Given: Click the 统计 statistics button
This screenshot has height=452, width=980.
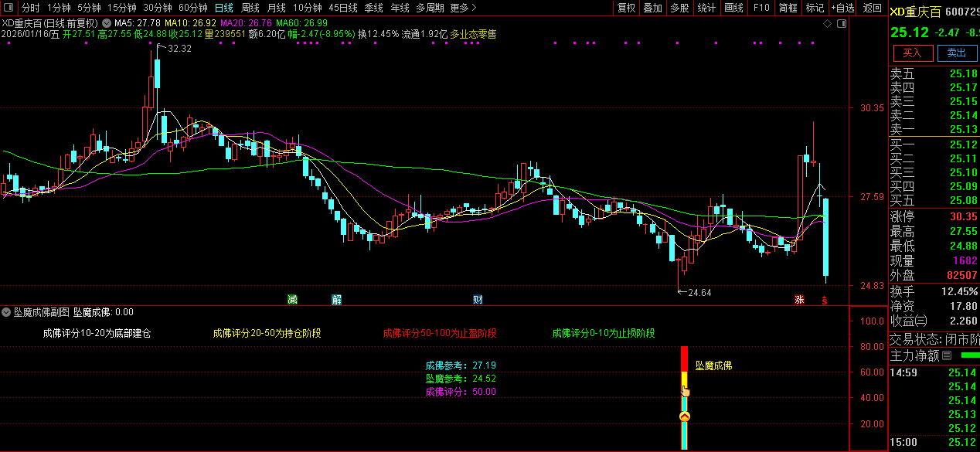Looking at the screenshot, I should click(706, 8).
